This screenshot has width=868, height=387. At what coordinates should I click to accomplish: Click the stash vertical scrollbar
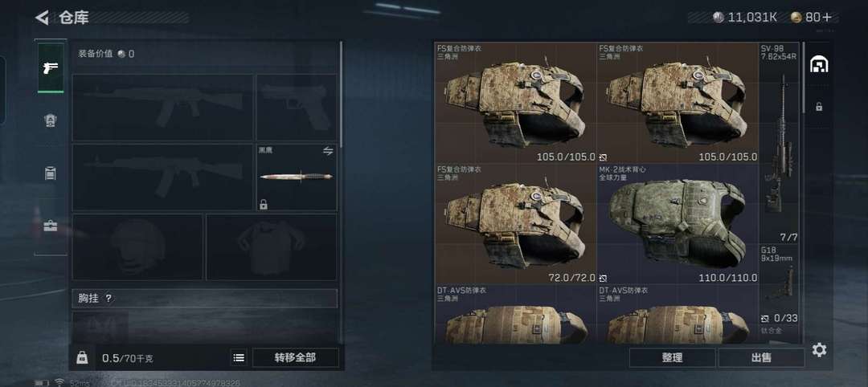pyautogui.click(x=803, y=77)
